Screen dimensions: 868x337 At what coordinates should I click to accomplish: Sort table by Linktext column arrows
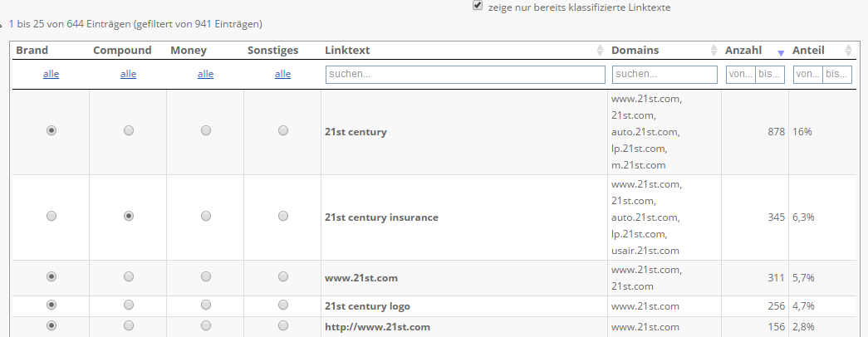coord(600,51)
